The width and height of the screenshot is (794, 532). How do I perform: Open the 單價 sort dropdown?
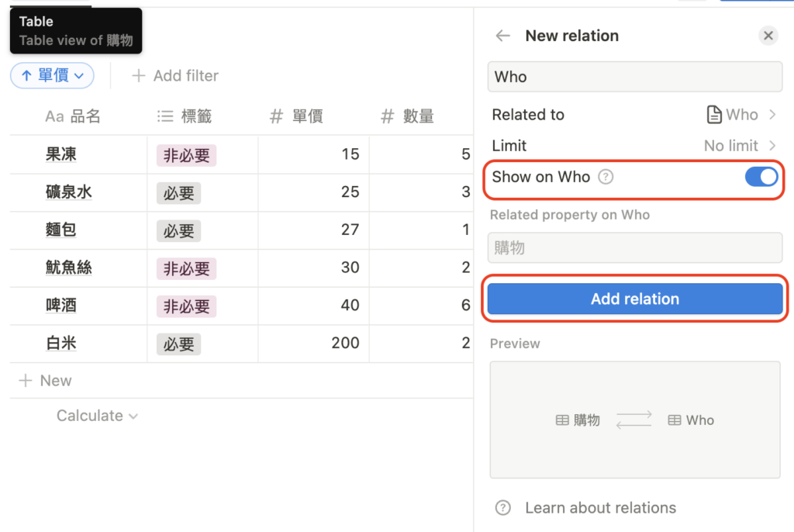(x=51, y=75)
